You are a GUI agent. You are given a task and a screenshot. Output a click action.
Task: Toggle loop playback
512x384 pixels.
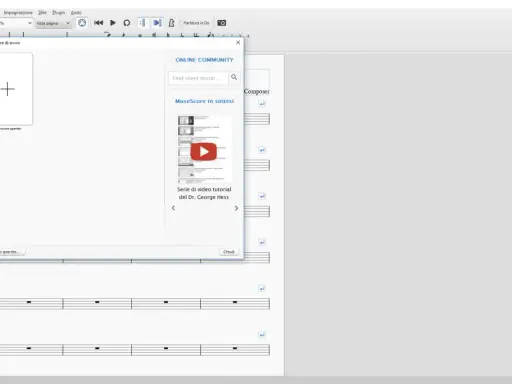127,23
